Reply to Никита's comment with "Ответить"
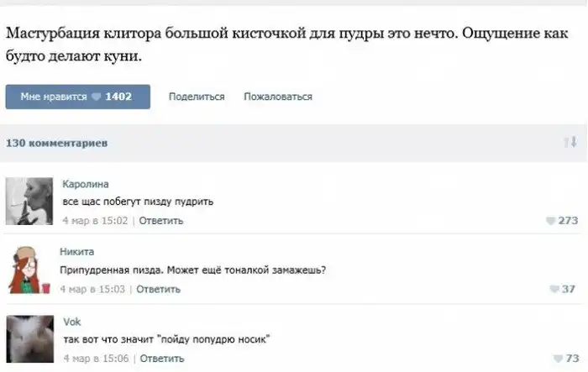Viewport: 588px width, 372px height. click(158, 290)
